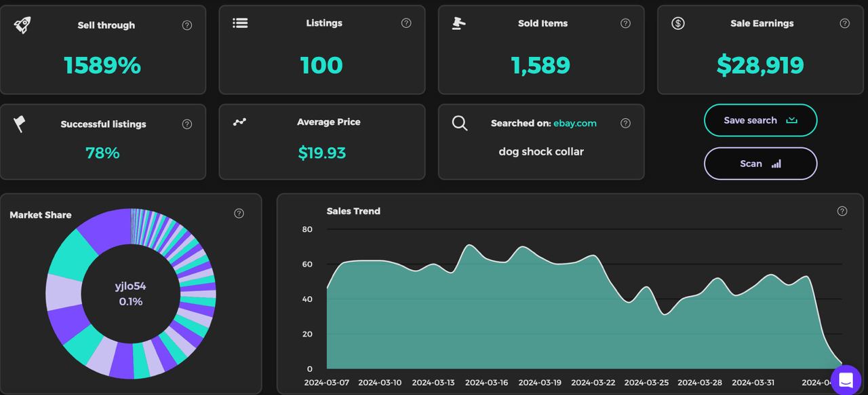Click the 60 y-axis label
The image size is (868, 395).
click(307, 264)
